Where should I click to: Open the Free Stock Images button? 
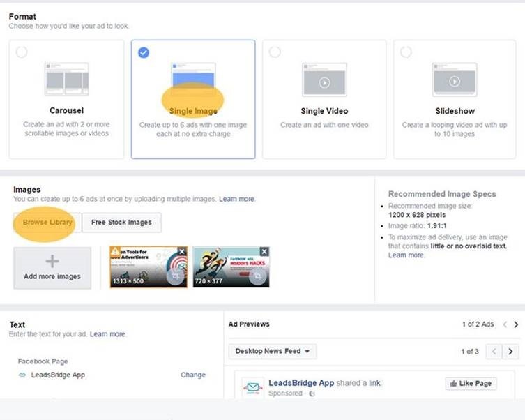pos(122,223)
